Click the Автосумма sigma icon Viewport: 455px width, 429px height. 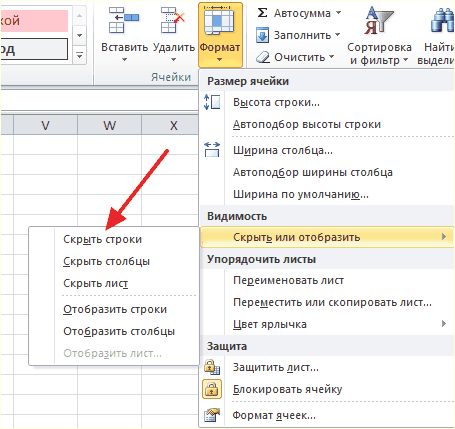pos(262,13)
